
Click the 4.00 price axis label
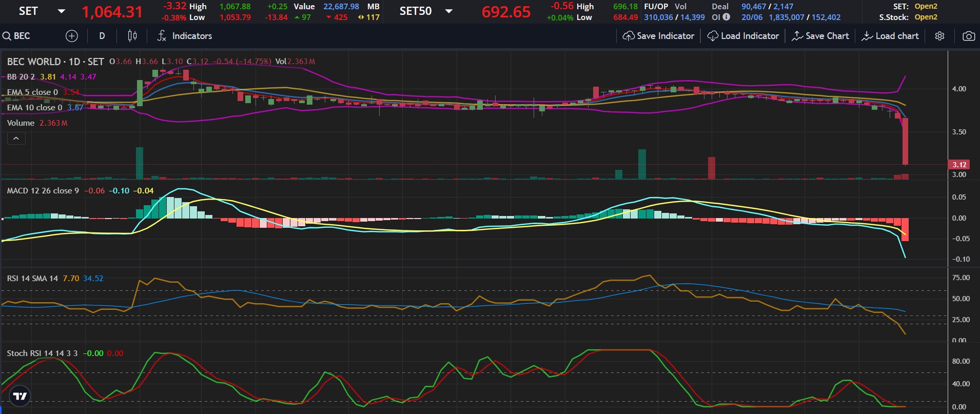coord(959,89)
